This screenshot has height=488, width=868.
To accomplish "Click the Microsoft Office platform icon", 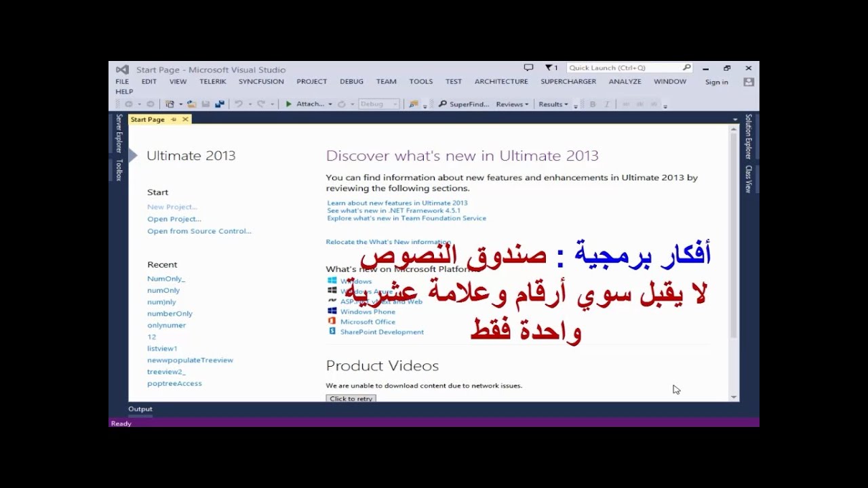I will tap(332, 321).
